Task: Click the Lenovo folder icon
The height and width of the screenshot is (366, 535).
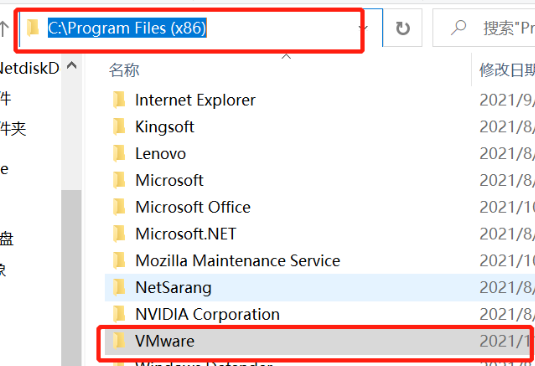Action: pos(119,154)
